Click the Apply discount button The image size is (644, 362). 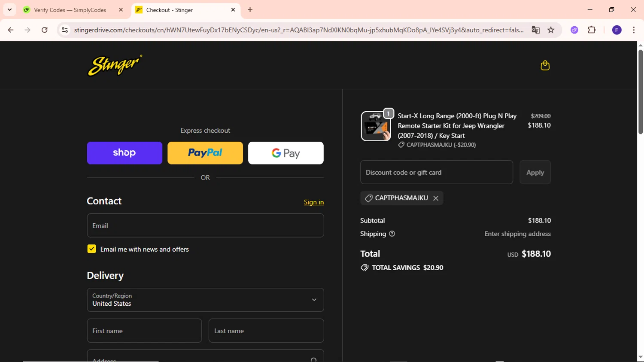(x=535, y=172)
